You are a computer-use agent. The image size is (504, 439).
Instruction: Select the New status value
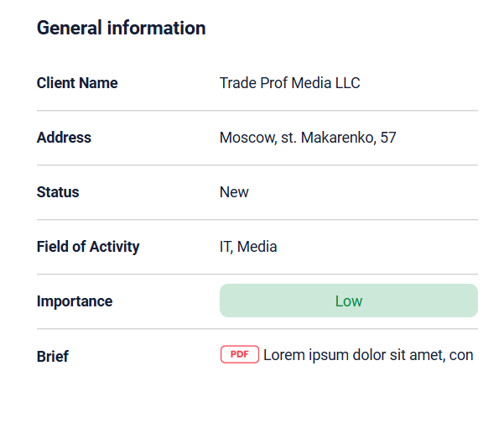coord(234,192)
